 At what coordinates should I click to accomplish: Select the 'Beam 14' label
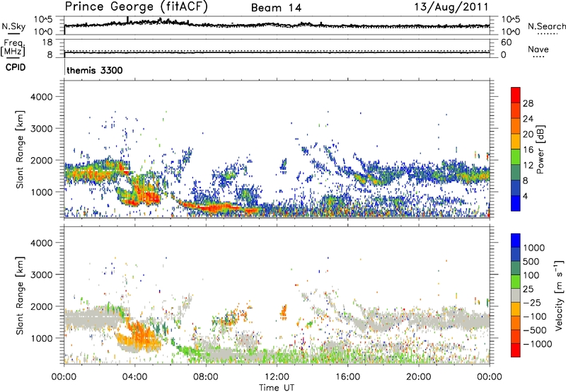point(276,8)
